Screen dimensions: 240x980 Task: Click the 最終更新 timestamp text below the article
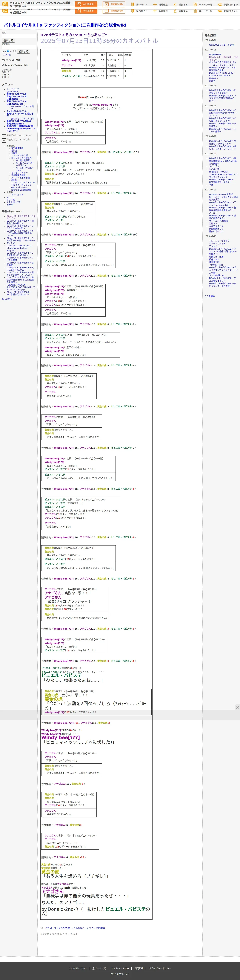click(59, 934)
